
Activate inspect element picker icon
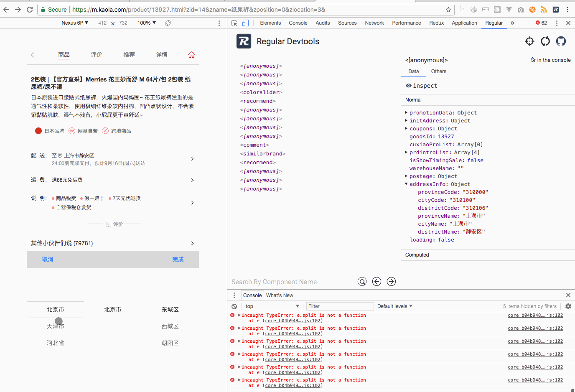pos(234,23)
